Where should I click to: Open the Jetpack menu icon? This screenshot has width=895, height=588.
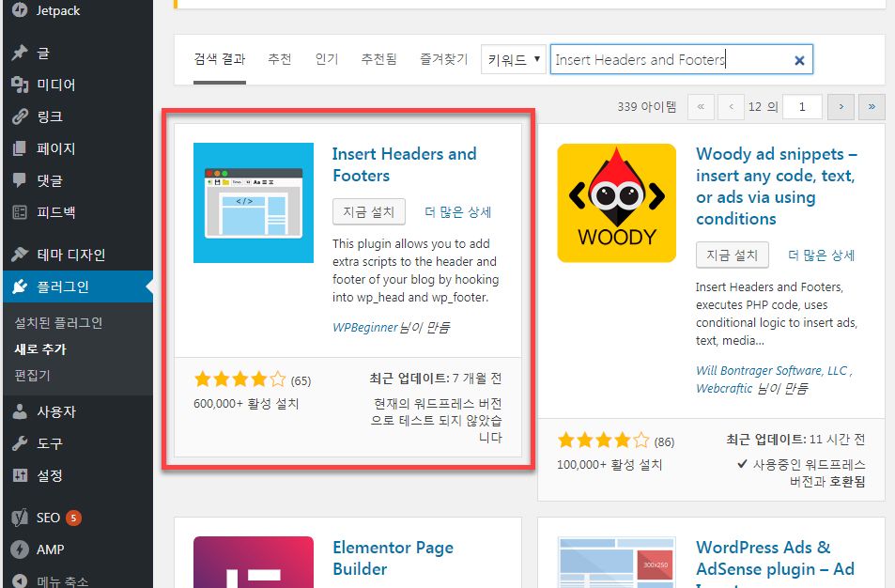[x=20, y=9]
